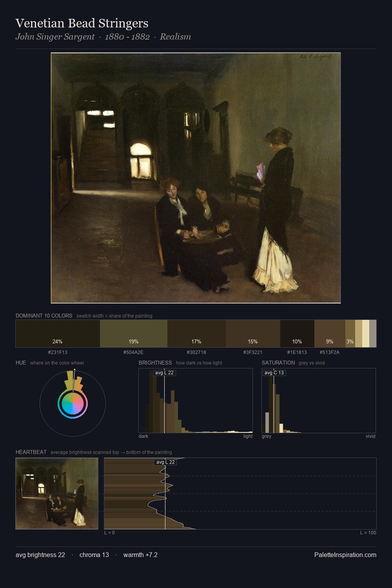This screenshot has height=588, width=392.
Task: Click the HUE section heading
Action: click(x=21, y=363)
